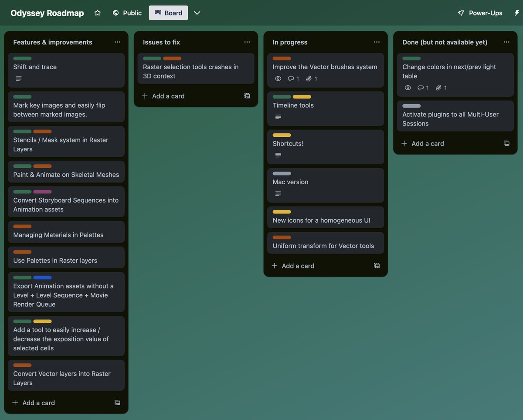Viewport: 523px width, 420px height.
Task: Add a card to Issues to fix
Action: [163, 96]
